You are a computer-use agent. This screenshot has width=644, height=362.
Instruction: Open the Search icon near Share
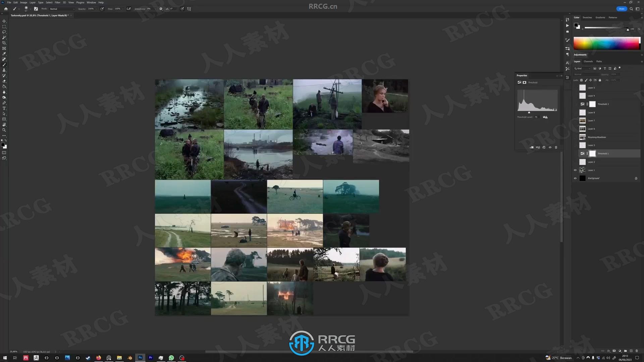coord(631,9)
